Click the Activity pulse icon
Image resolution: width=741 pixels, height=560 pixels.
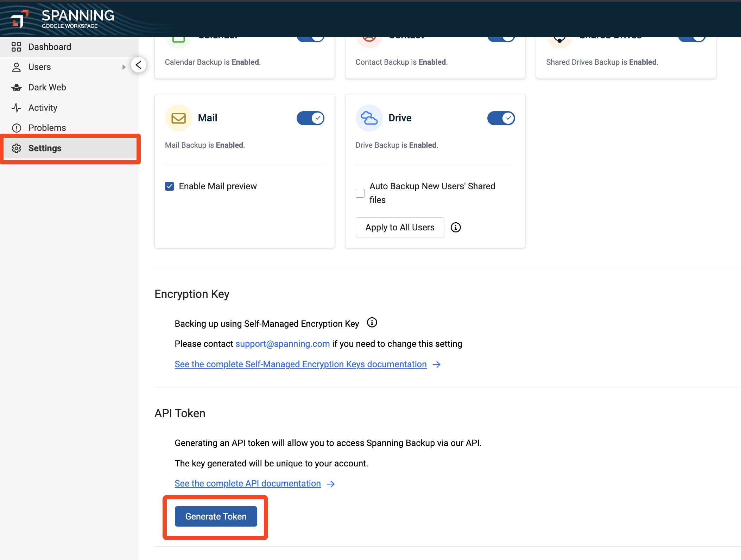[16, 108]
